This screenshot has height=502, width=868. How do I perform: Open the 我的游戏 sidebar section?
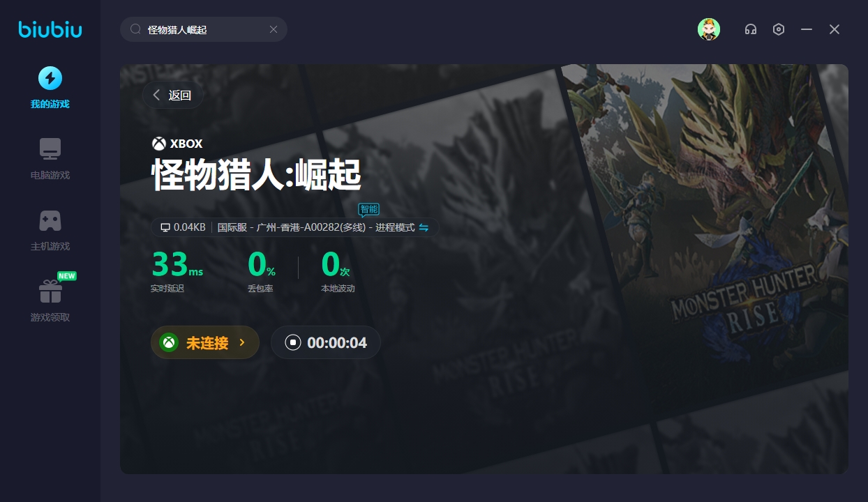[x=50, y=88]
